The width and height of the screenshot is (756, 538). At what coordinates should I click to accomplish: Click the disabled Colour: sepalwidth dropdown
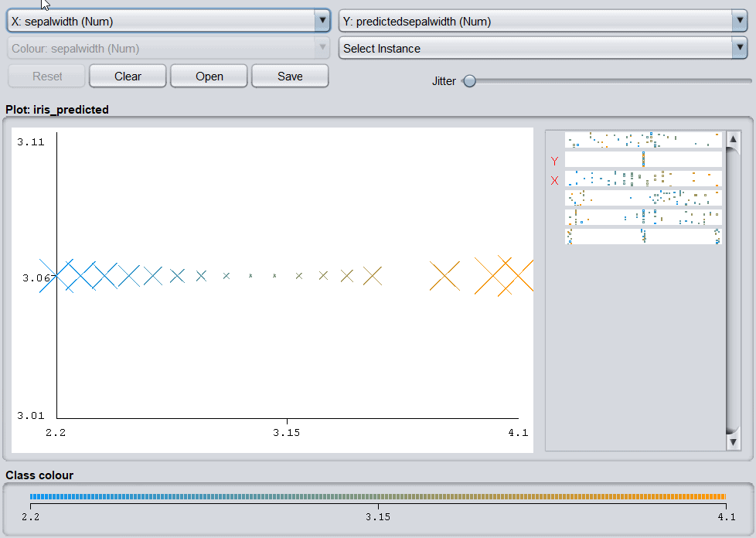point(169,48)
